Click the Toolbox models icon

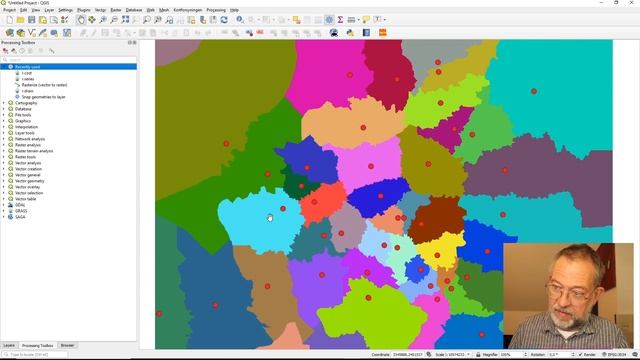click(x=5, y=51)
